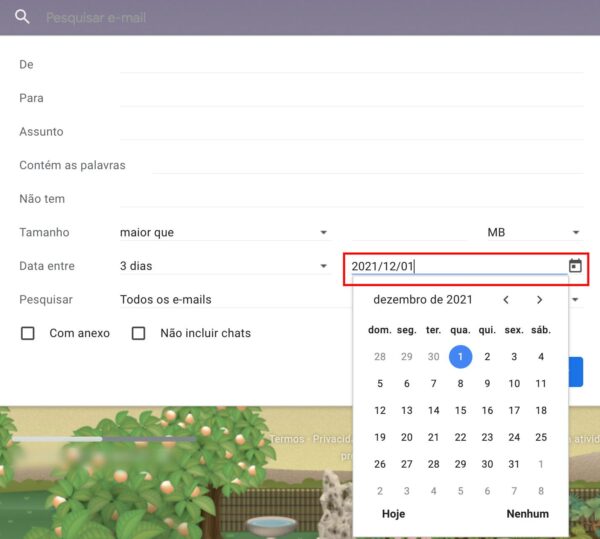Viewport: 600px width, 539px height.
Task: Pick December 5 in the calendar
Action: pos(380,383)
